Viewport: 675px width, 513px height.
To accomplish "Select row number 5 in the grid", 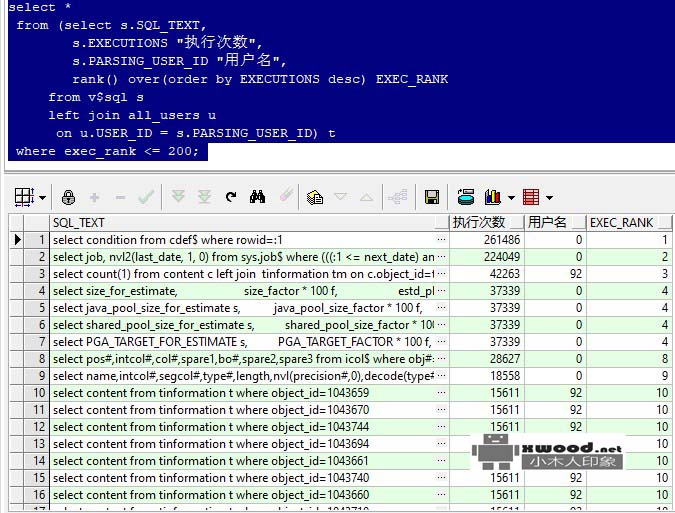I will tap(37, 308).
